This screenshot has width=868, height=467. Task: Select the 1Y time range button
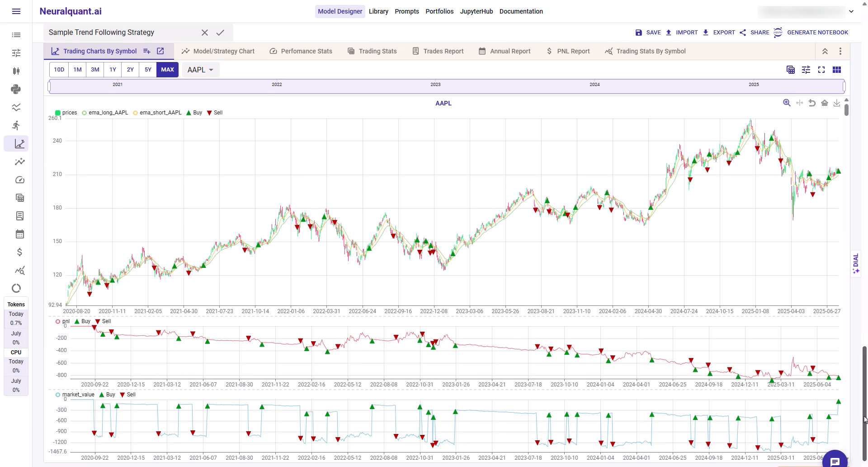click(113, 70)
